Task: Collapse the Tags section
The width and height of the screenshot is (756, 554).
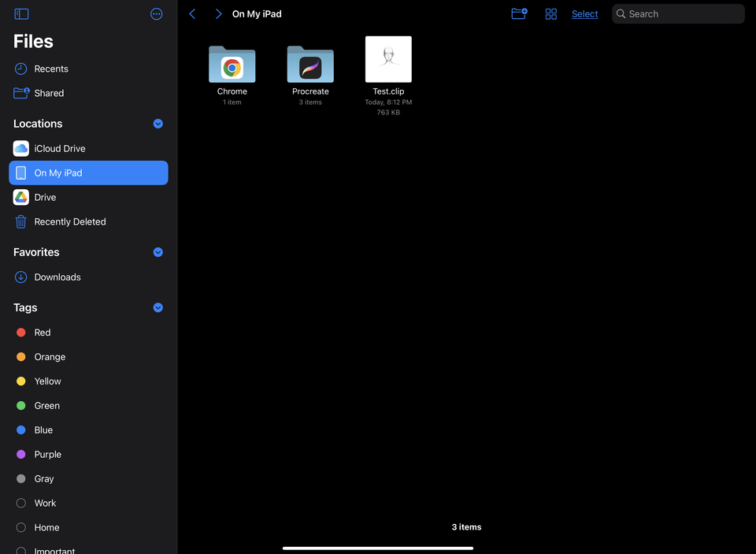Action: (157, 307)
